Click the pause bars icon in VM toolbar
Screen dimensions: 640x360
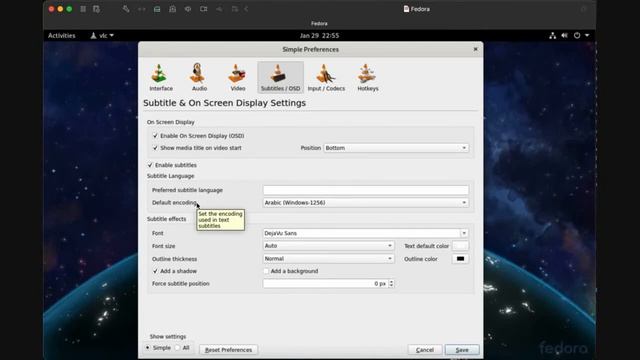(83, 9)
